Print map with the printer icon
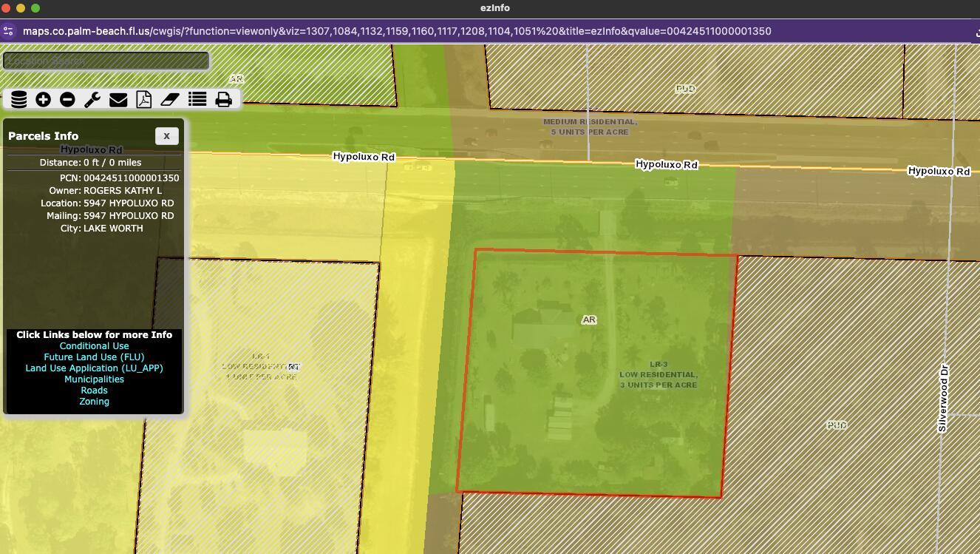This screenshot has width=980, height=554. pyautogui.click(x=223, y=99)
